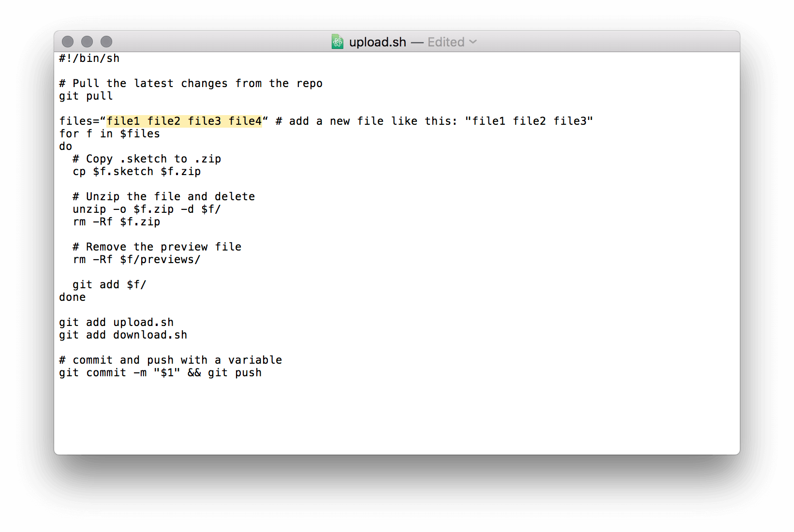Open the Edited dropdown next to the title
Viewport: 794px width, 532px height.
445,42
